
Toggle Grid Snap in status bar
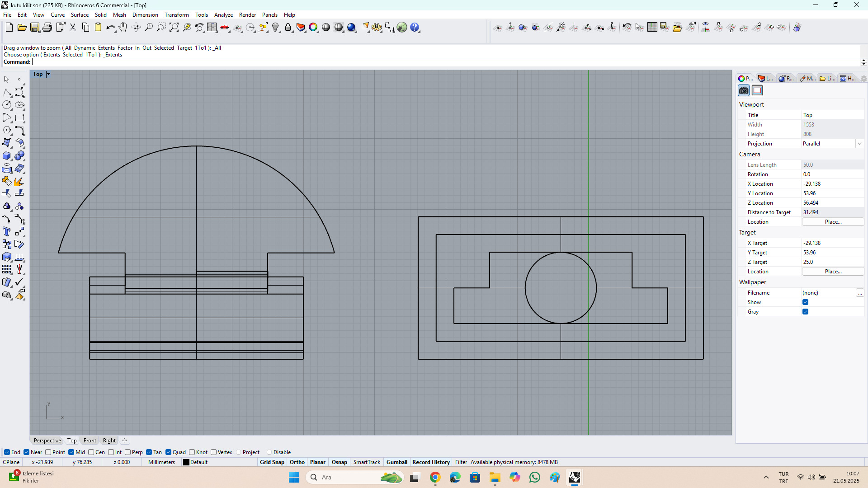272,462
